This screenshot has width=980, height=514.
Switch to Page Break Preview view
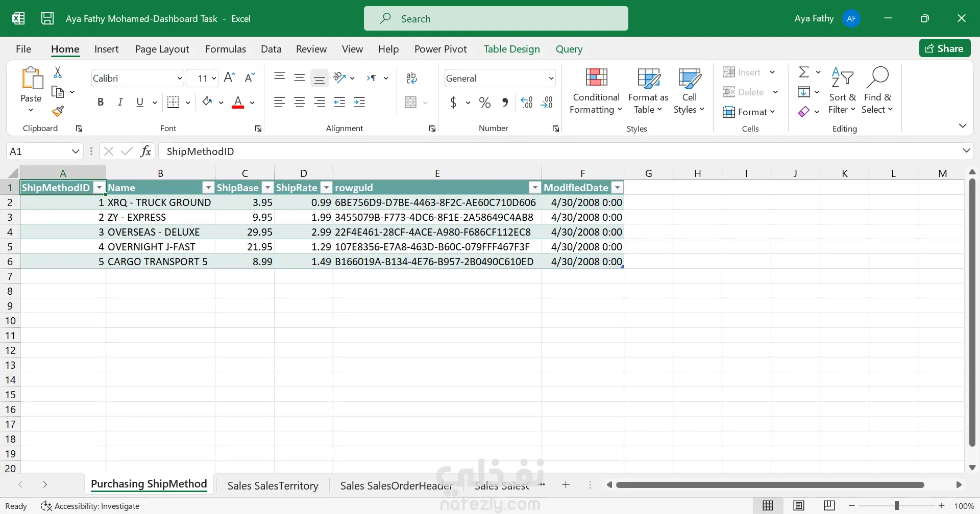point(829,506)
